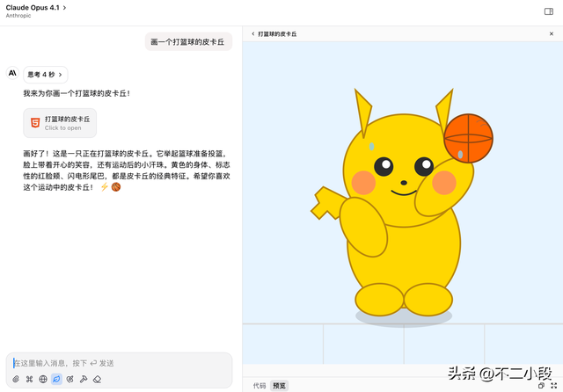The image size is (563, 392).
Task: Open the 打篮球的皮卡丘 HTML artifact card
Action: pyautogui.click(x=60, y=123)
